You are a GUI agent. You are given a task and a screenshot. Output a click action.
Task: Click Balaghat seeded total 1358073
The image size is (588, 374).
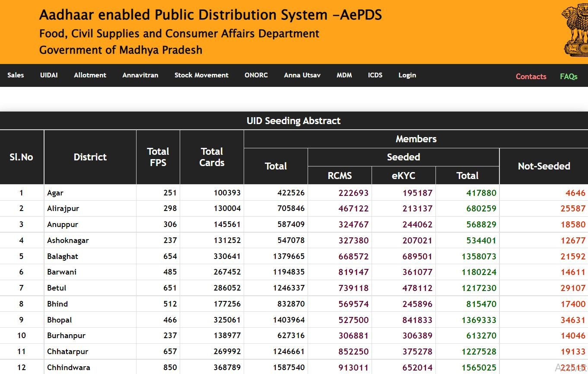(479, 256)
